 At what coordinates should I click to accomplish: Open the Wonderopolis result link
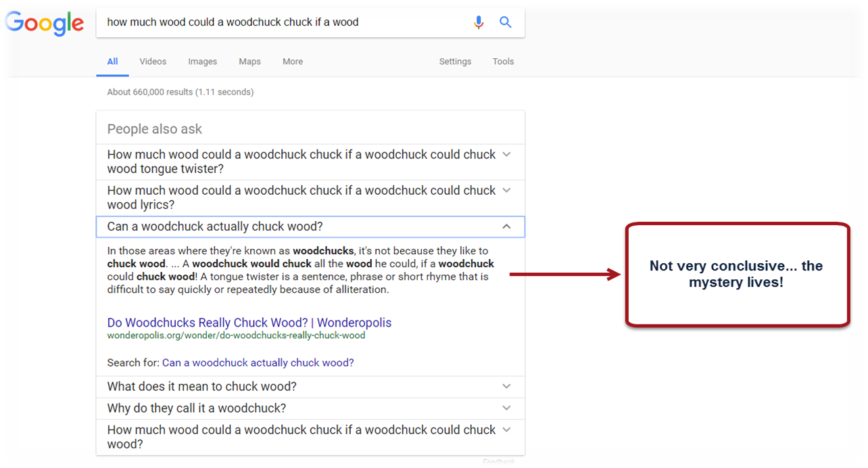coord(249,323)
